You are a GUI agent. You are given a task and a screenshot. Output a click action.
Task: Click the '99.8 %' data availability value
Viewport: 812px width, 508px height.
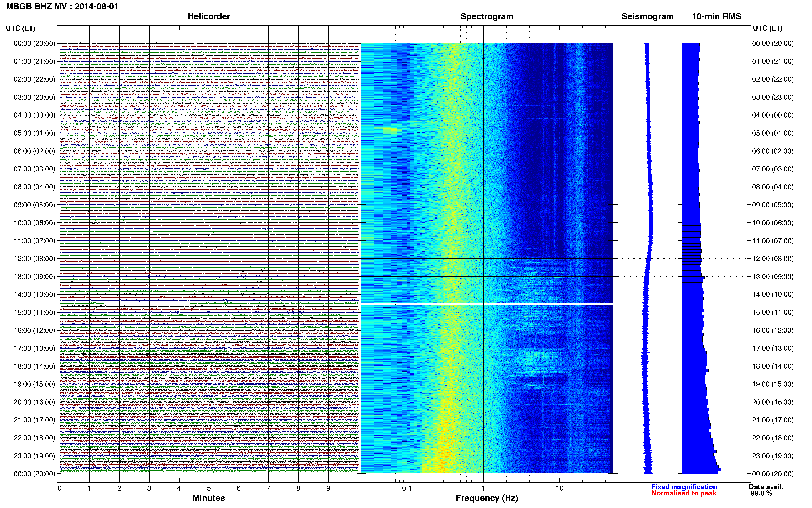coord(762,493)
